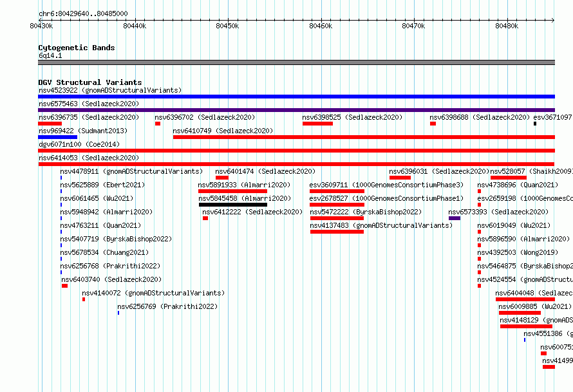Open nsv6403740 Sedlazeck2020 variant
The width and height of the screenshot is (573, 392).
click(111, 279)
